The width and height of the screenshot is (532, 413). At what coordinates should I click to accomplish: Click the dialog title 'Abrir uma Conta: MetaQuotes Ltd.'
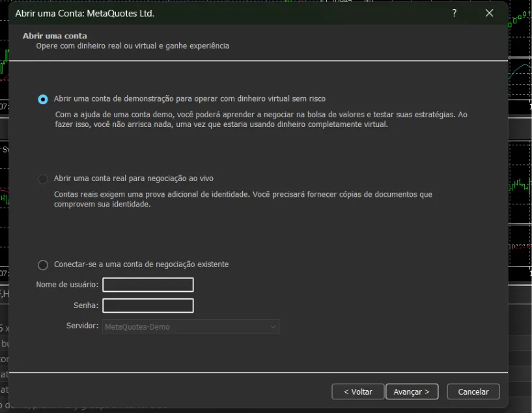coord(85,14)
